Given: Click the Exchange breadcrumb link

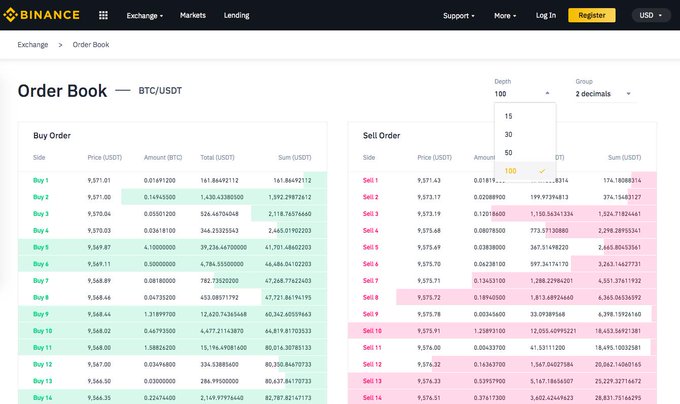Looking at the screenshot, I should click(33, 45).
